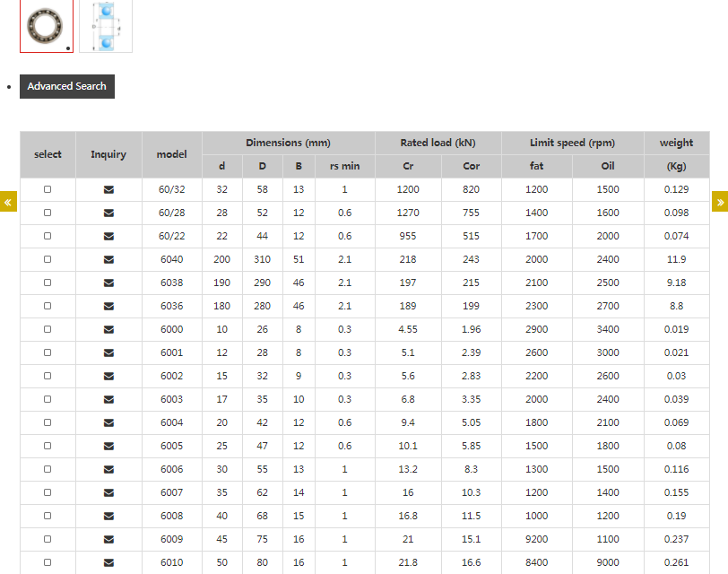Viewport: 728px width, 574px height.
Task: View the bearing cross-section diagram thumbnail
Action: click(x=106, y=26)
